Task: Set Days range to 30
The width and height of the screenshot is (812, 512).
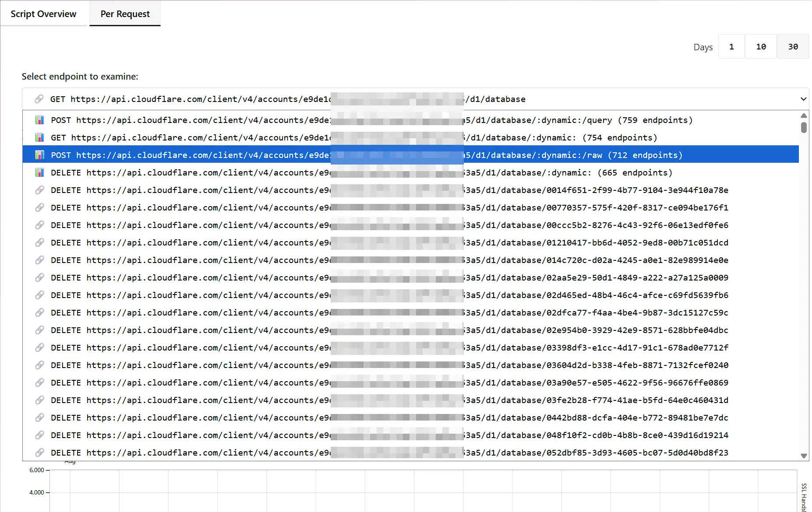Action: (x=793, y=46)
